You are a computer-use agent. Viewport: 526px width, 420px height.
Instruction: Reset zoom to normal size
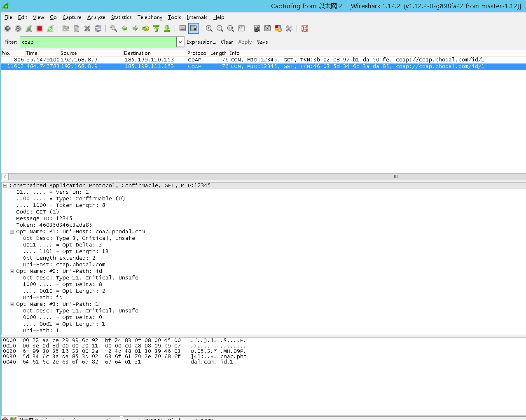pyautogui.click(x=231, y=28)
